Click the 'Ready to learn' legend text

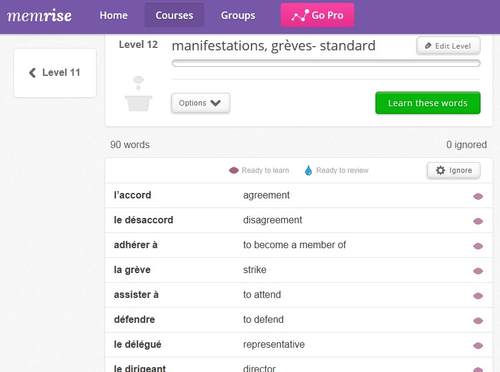point(265,170)
